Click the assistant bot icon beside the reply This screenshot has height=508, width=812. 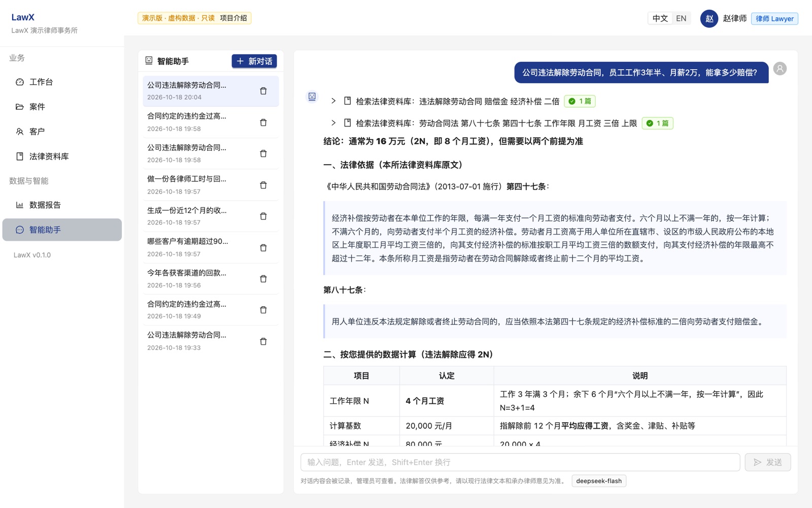pos(312,97)
